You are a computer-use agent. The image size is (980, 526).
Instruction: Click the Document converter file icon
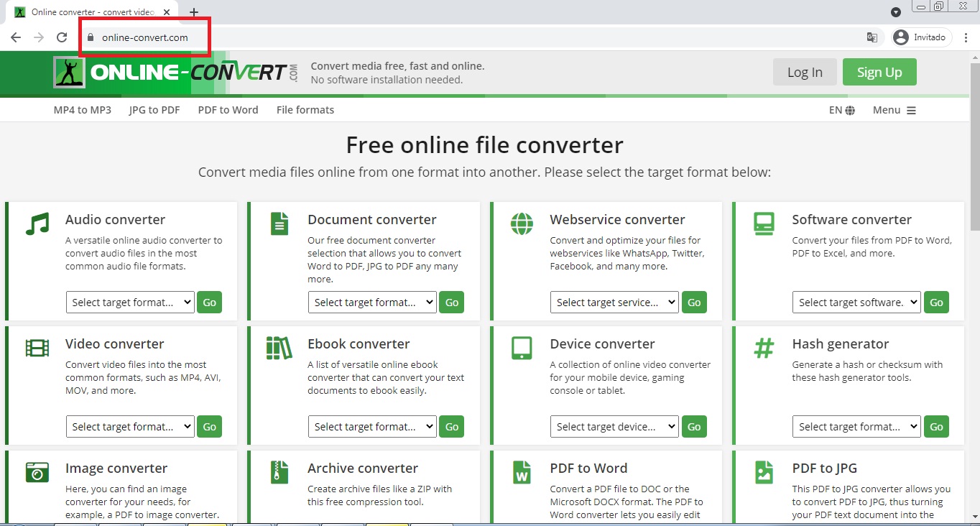coord(279,223)
